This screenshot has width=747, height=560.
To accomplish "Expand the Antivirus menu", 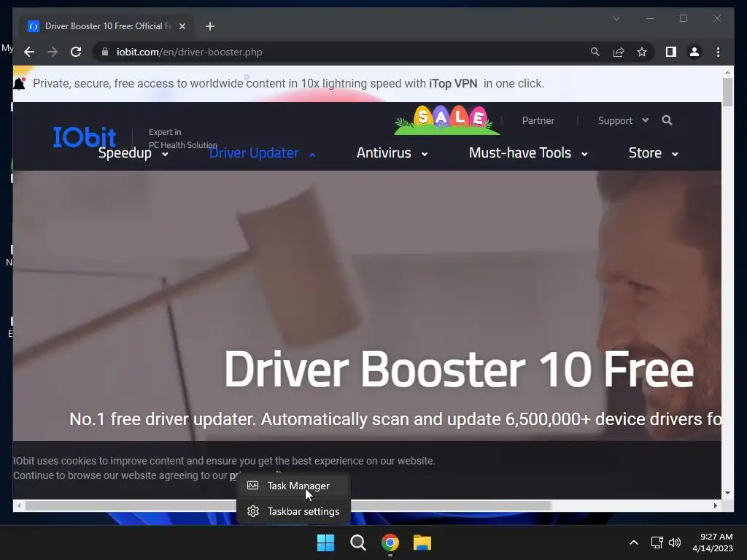I will pyautogui.click(x=392, y=153).
